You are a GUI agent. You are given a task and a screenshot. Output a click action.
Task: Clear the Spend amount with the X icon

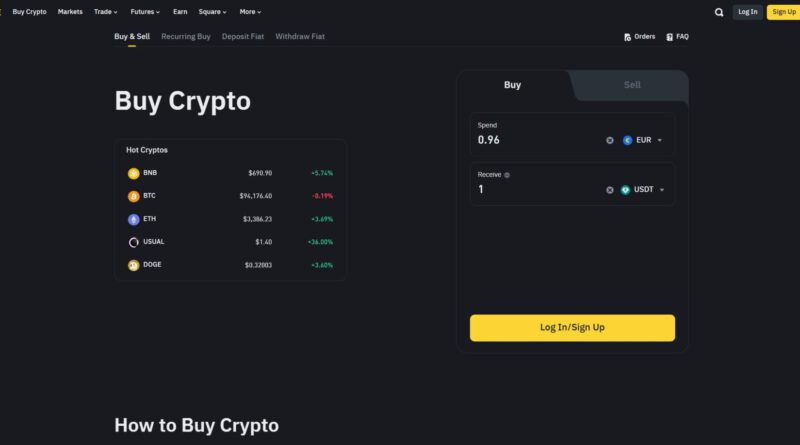[x=610, y=140]
